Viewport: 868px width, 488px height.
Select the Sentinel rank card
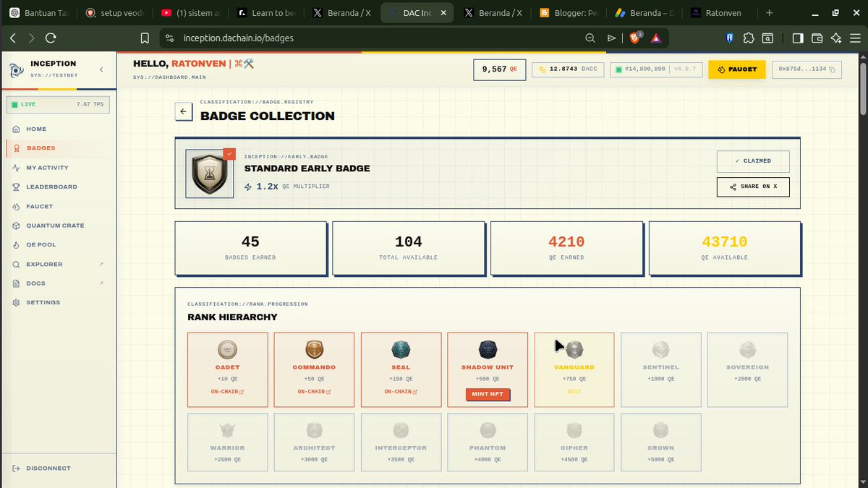661,369
